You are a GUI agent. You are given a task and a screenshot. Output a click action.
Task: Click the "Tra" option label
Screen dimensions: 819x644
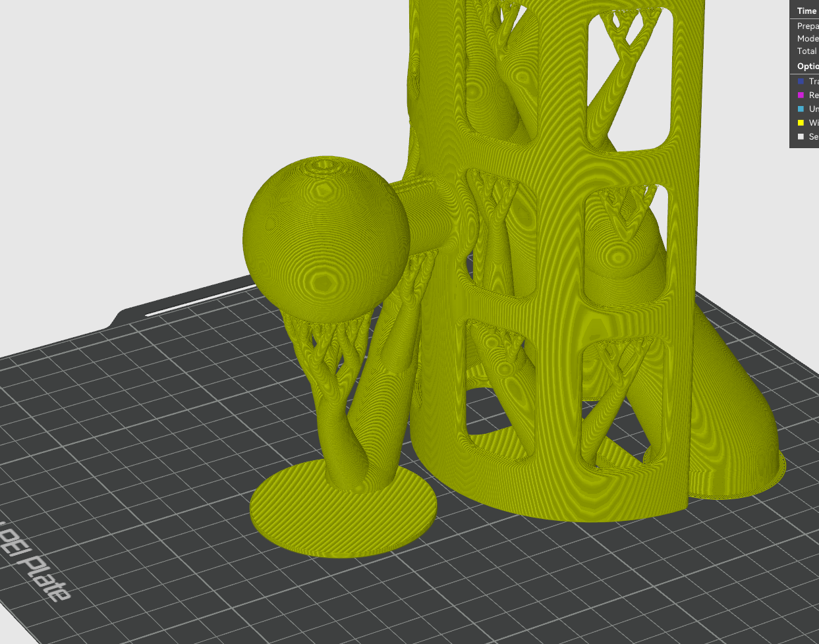pos(814,81)
